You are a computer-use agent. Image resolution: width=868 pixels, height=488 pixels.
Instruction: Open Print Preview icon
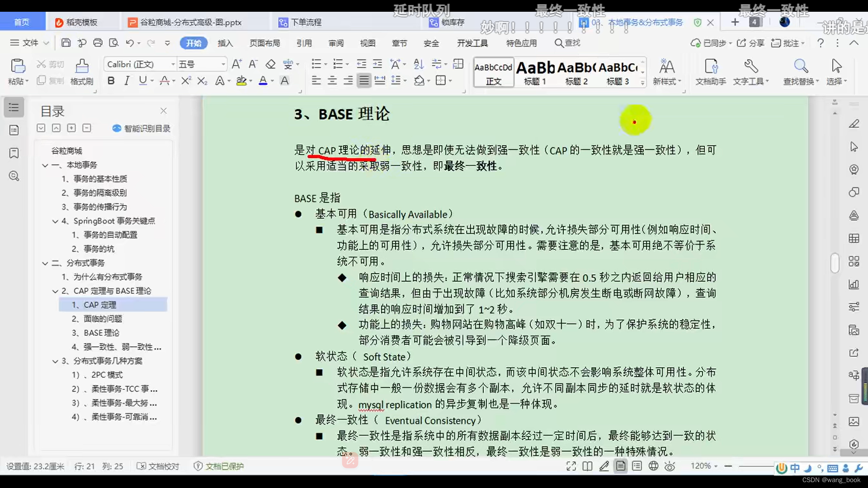tap(113, 43)
